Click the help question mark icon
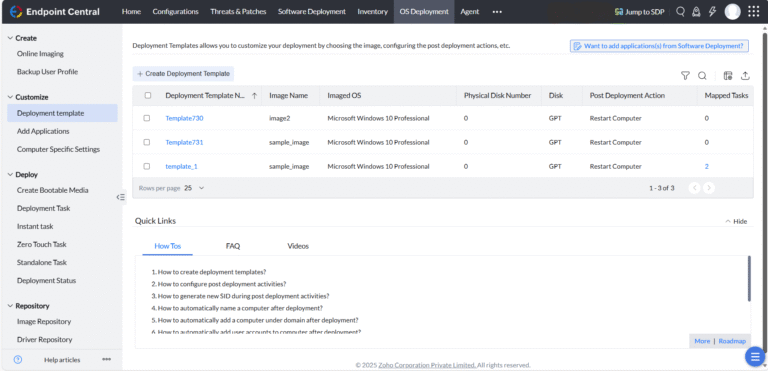 tap(18, 359)
